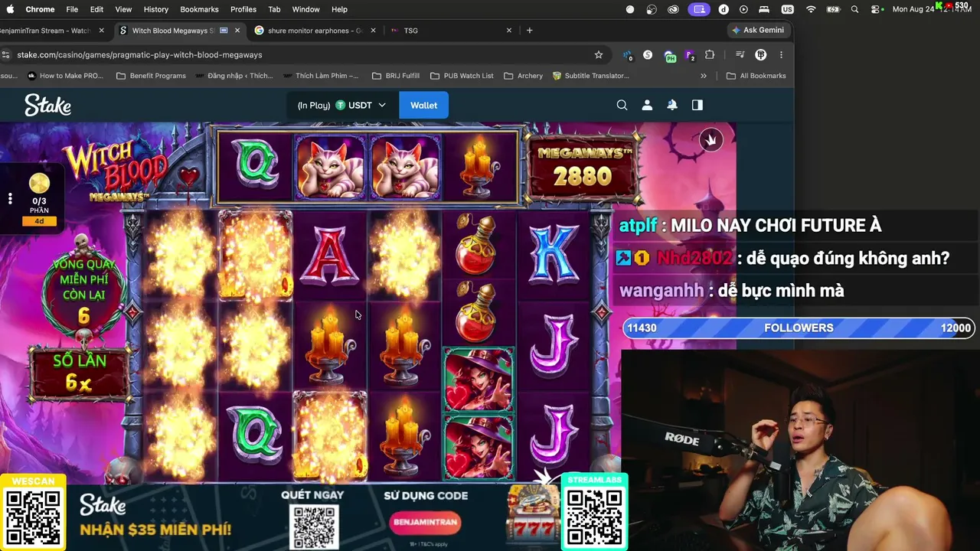Open the History menu
This screenshot has width=980, height=551.
click(155, 9)
